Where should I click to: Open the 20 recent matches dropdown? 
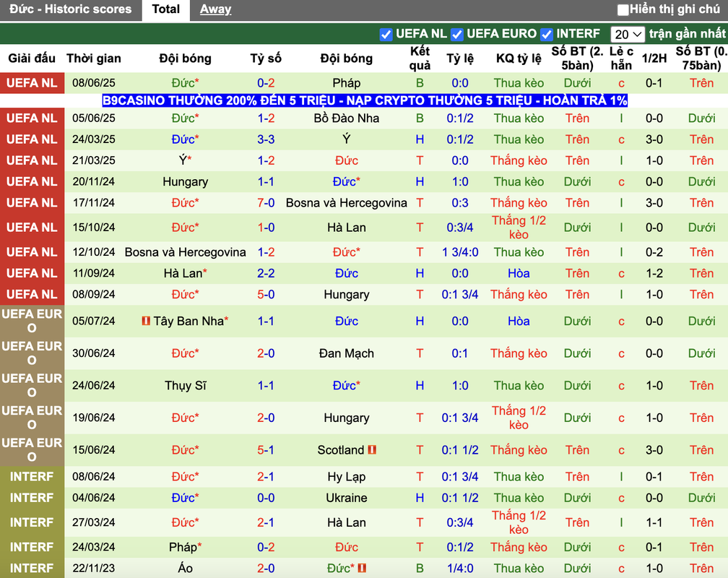627,35
